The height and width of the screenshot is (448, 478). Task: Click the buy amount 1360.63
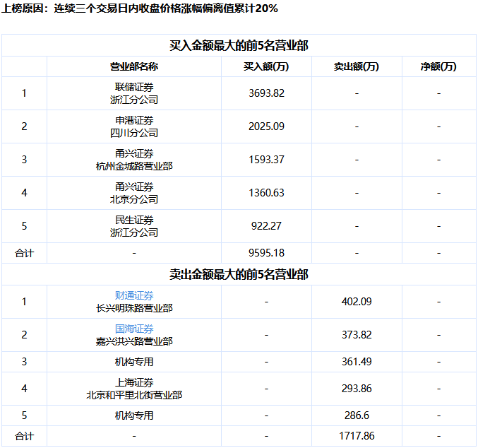tap(266, 193)
